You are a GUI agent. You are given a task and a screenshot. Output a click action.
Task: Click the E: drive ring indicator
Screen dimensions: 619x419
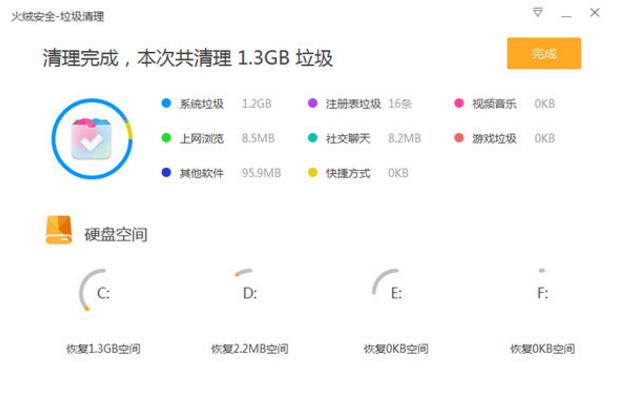point(393,293)
